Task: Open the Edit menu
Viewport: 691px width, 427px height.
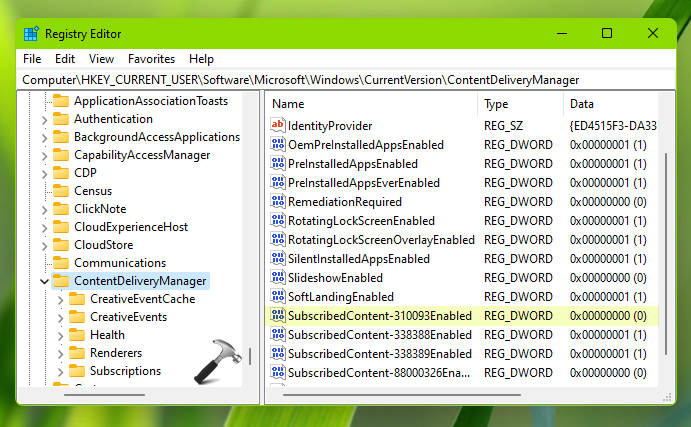Action: click(65, 59)
